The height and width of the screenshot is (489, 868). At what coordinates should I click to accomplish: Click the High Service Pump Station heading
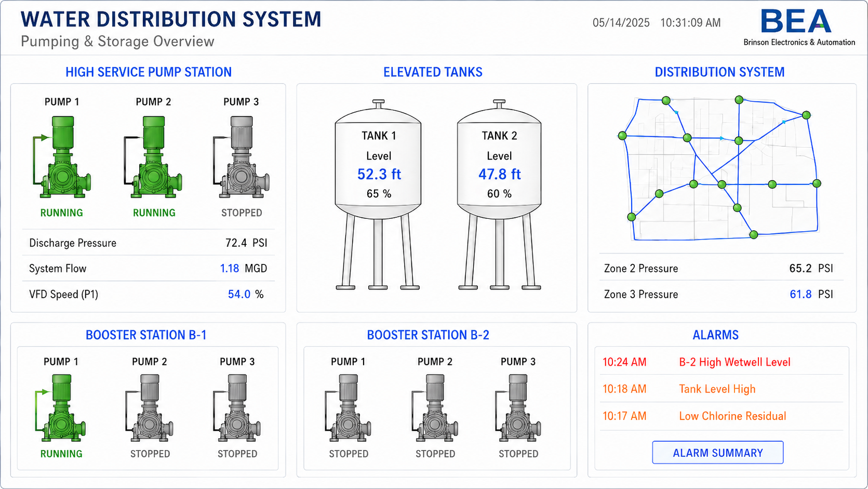pos(149,72)
